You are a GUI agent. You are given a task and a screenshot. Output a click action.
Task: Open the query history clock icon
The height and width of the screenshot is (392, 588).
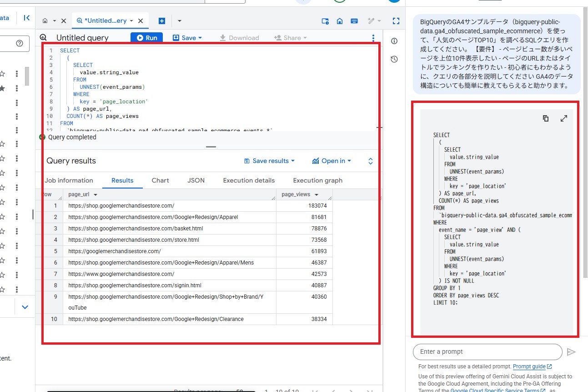(394, 59)
